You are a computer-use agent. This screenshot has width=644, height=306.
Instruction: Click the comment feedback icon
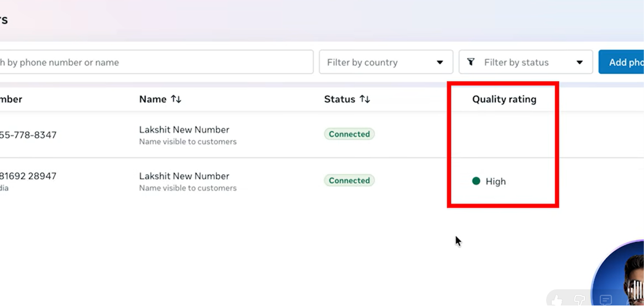click(x=606, y=300)
